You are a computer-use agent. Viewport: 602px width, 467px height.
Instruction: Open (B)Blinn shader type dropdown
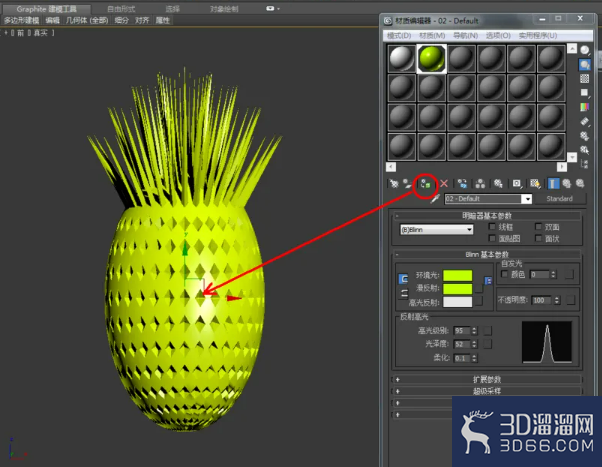coord(437,230)
